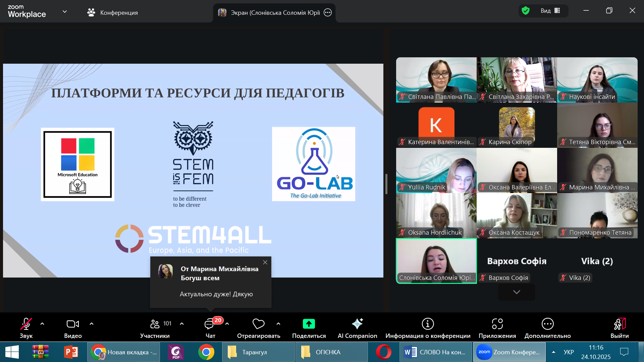
Task: Open the Тарангул folder in taskbar
Action: click(258, 352)
